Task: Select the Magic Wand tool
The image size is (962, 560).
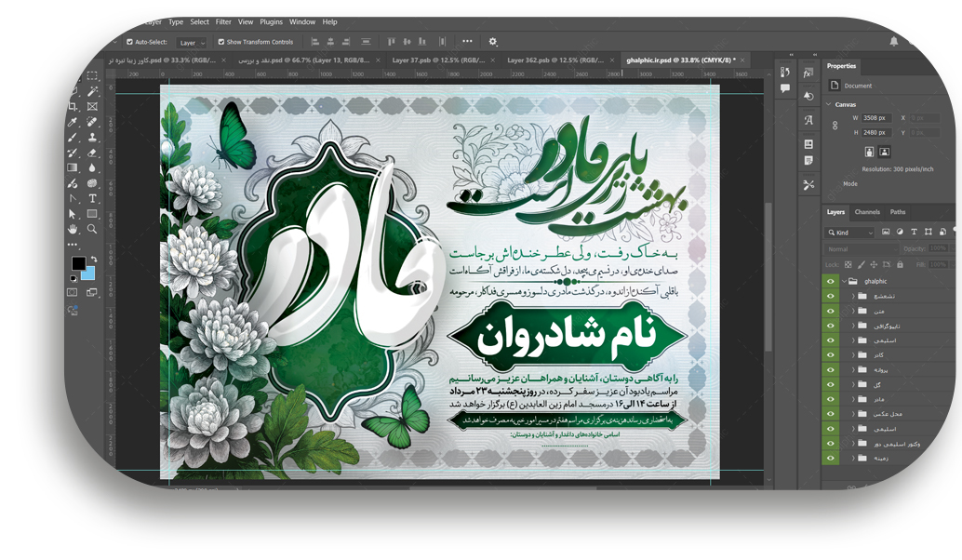Action: (92, 92)
